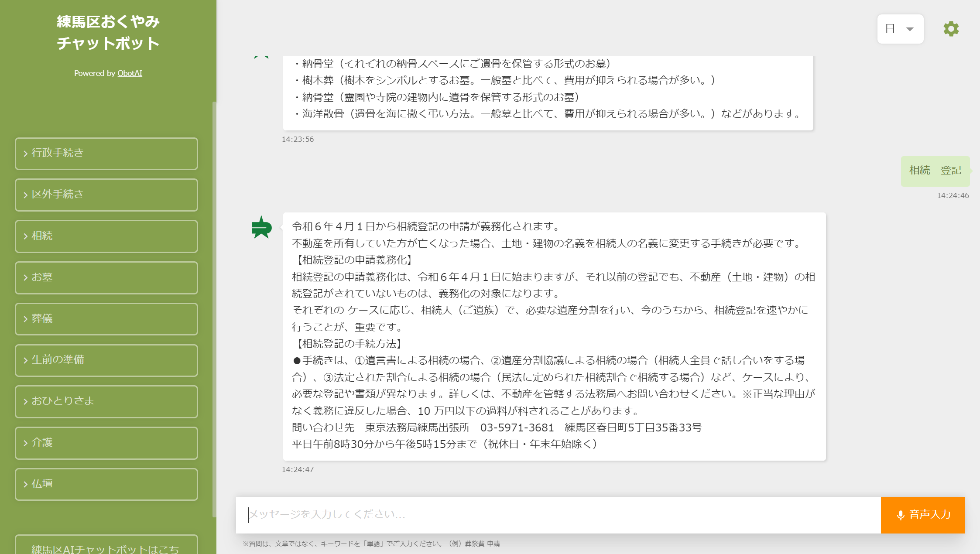Click the language dropdown arrow
The width and height of the screenshot is (980, 554).
pyautogui.click(x=910, y=29)
